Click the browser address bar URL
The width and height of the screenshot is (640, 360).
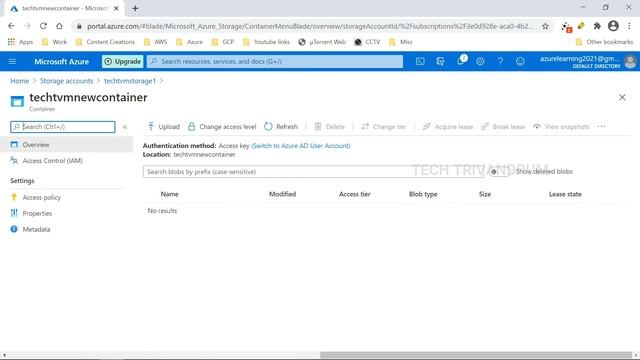pos(309,26)
